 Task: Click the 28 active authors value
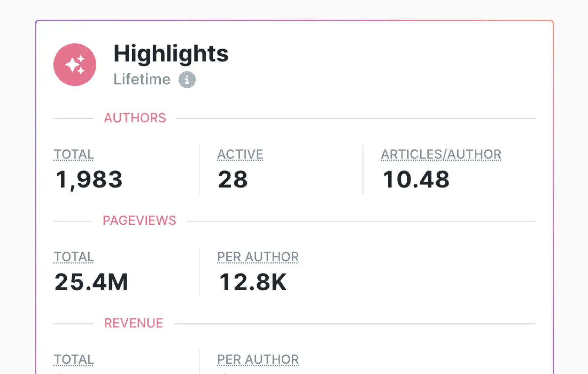pyautogui.click(x=233, y=179)
